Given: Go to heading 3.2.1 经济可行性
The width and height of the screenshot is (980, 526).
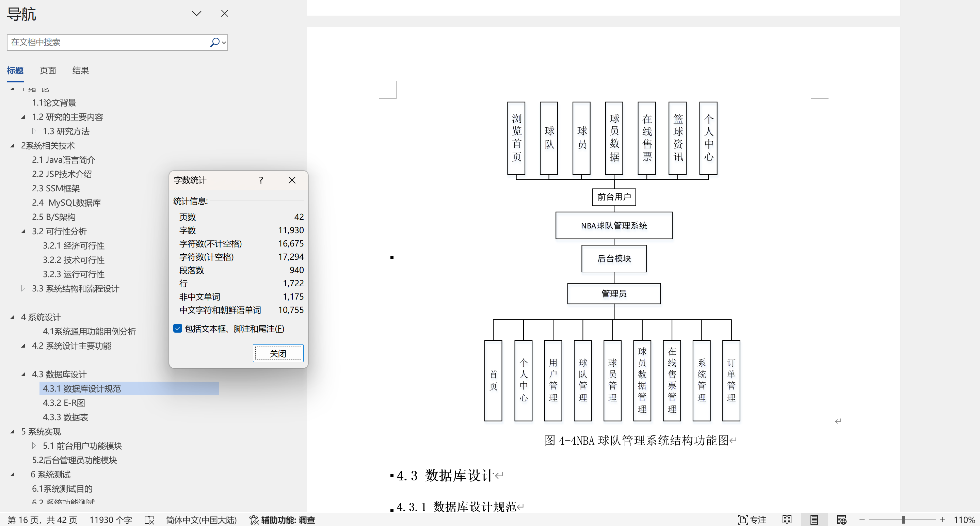Looking at the screenshot, I should (x=74, y=246).
